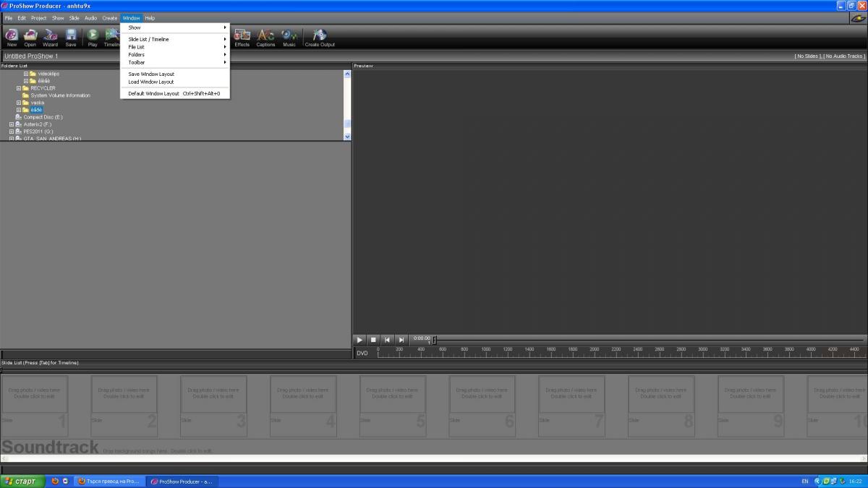The image size is (868, 488).
Task: Click the Windows start button
Action: [22, 481]
